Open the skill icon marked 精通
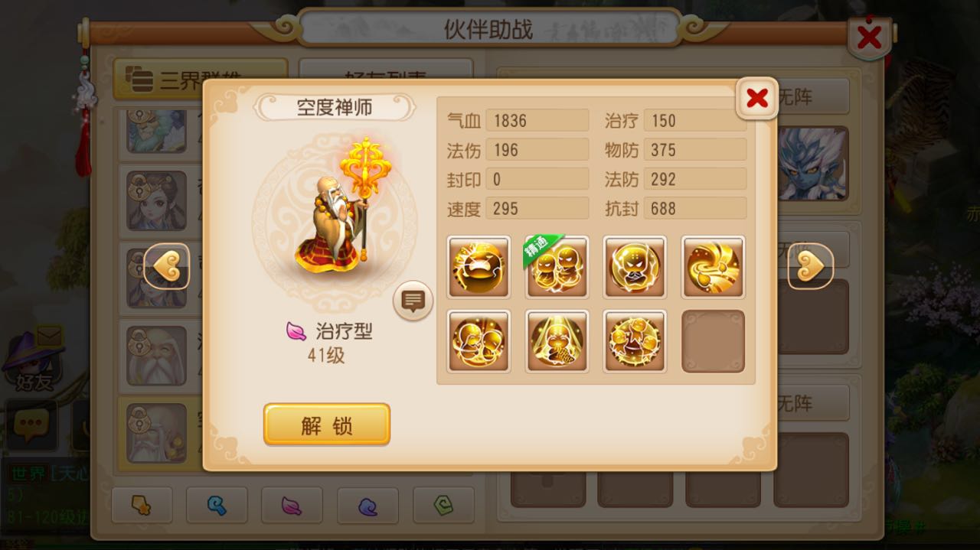 coord(557,267)
